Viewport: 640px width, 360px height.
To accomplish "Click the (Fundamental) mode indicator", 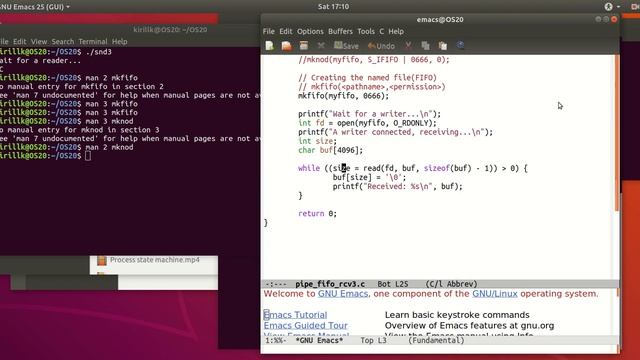I will click(x=436, y=340).
